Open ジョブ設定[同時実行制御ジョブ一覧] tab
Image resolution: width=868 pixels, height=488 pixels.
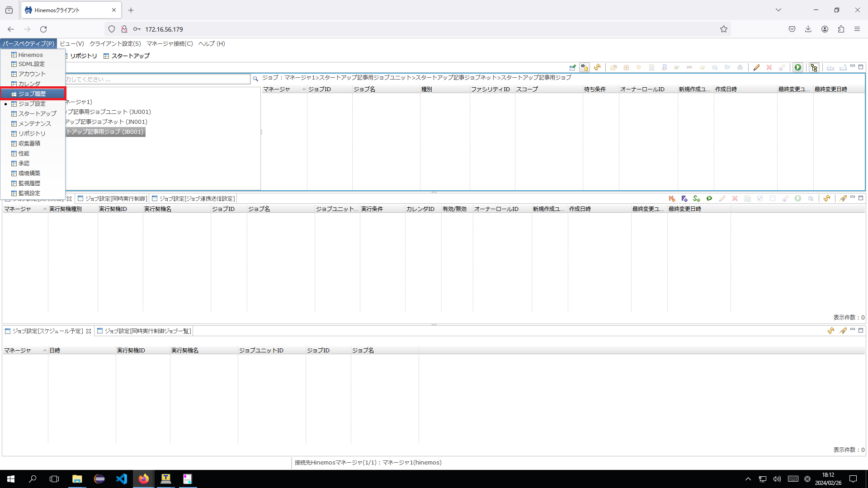[144, 331]
